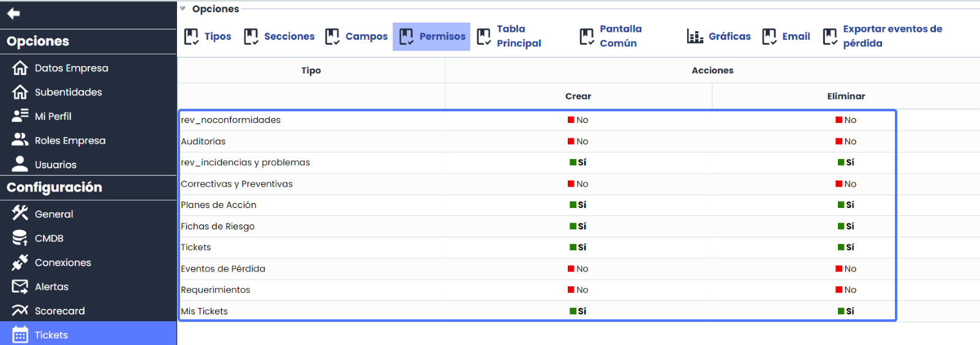Open Alertas envelope icon
The image size is (980, 345).
point(20,286)
